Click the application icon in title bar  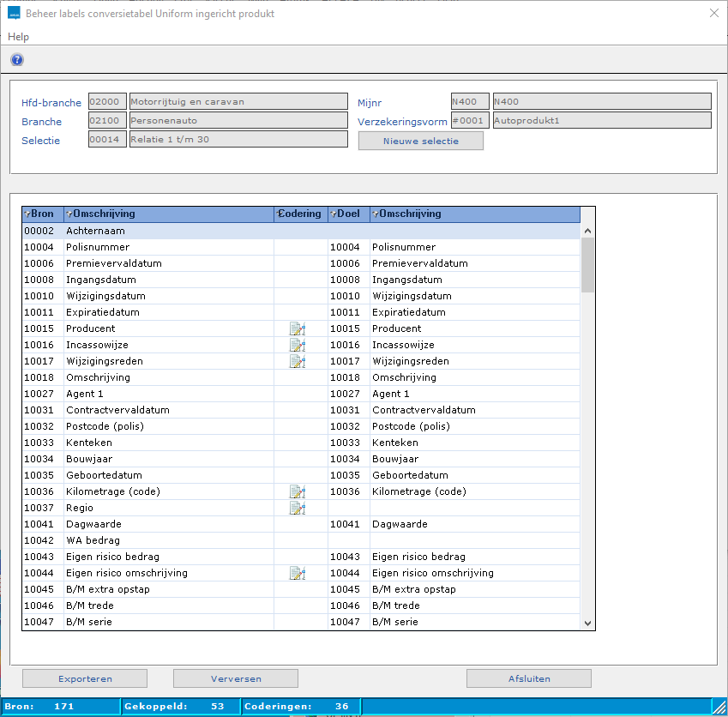coord(14,14)
